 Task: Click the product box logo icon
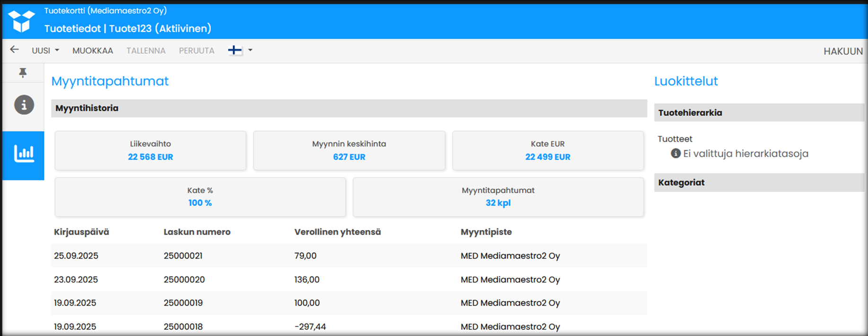21,21
